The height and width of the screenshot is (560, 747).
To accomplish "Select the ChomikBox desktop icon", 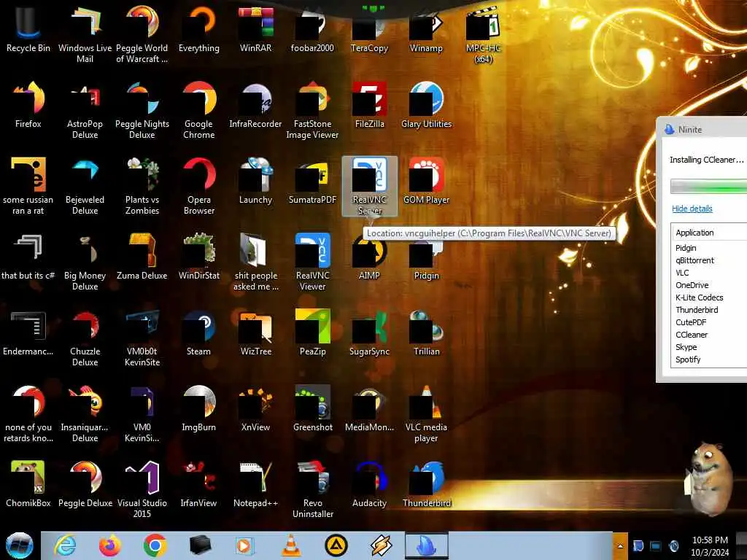I will tap(28, 484).
